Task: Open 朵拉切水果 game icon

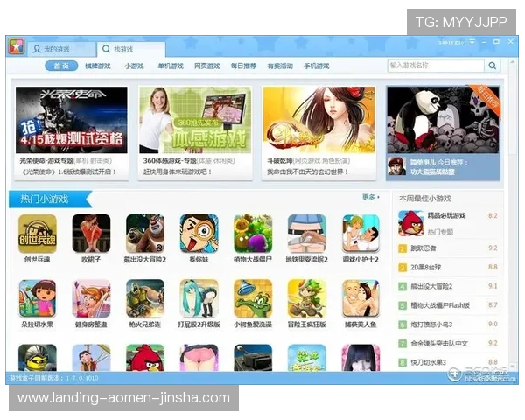Action: (37, 298)
